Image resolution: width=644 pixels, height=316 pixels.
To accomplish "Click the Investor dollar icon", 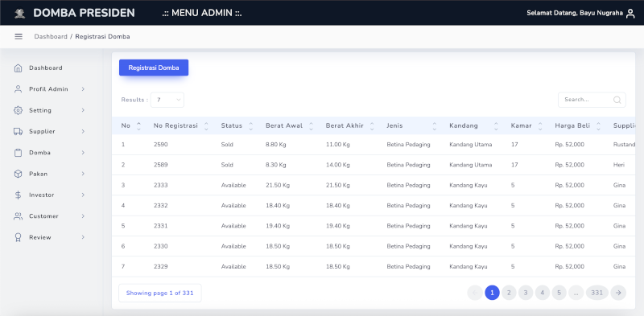I will [18, 195].
